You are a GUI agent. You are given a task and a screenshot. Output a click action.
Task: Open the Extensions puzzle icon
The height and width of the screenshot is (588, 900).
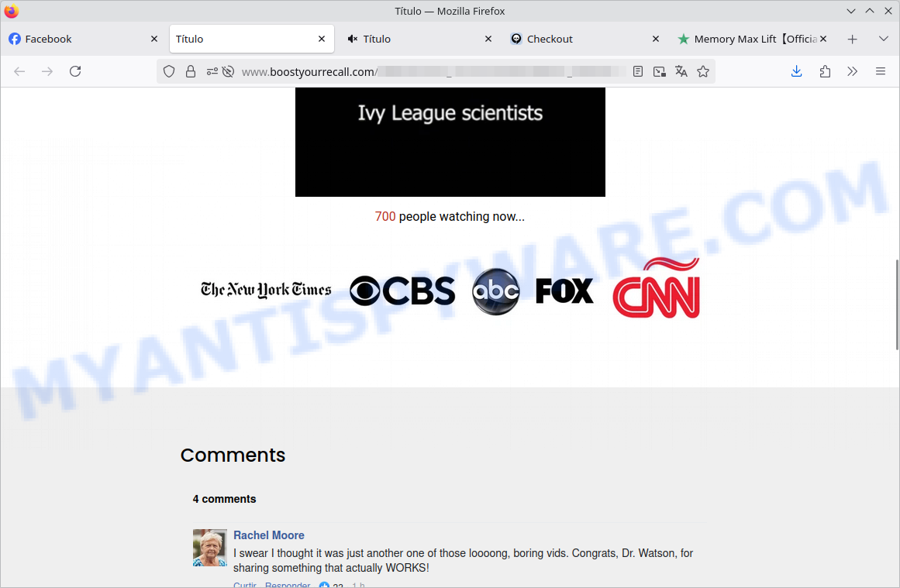(x=825, y=71)
